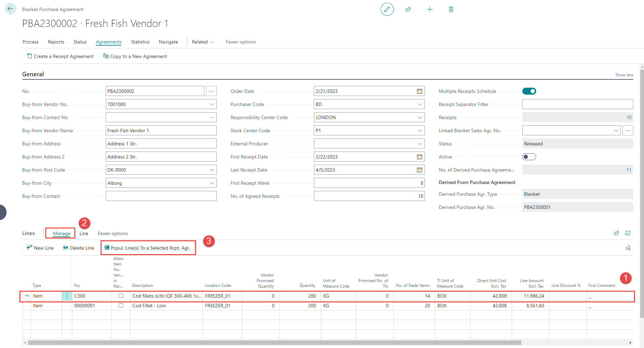The height and width of the screenshot is (348, 644).
Task: Click the share icon in header
Action: tap(408, 9)
